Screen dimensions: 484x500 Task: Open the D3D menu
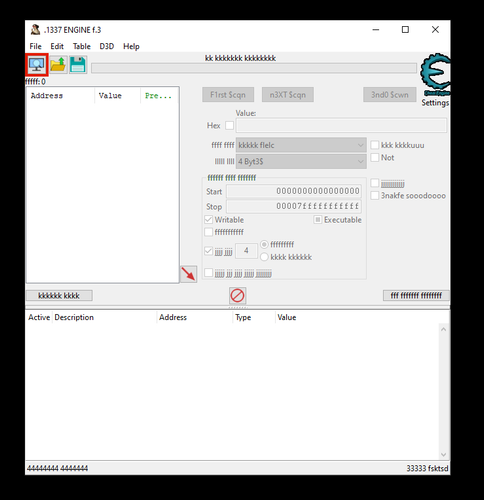coord(107,46)
